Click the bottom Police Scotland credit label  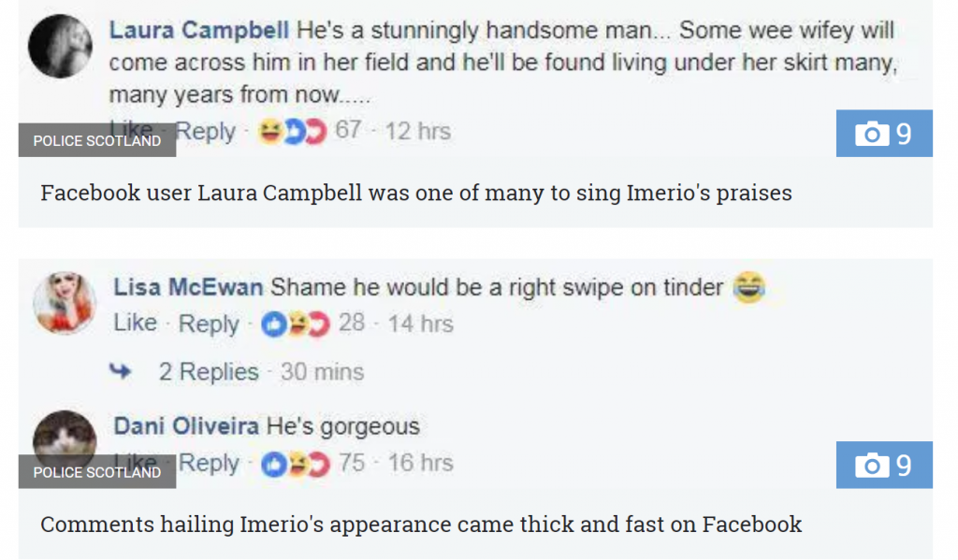click(97, 472)
